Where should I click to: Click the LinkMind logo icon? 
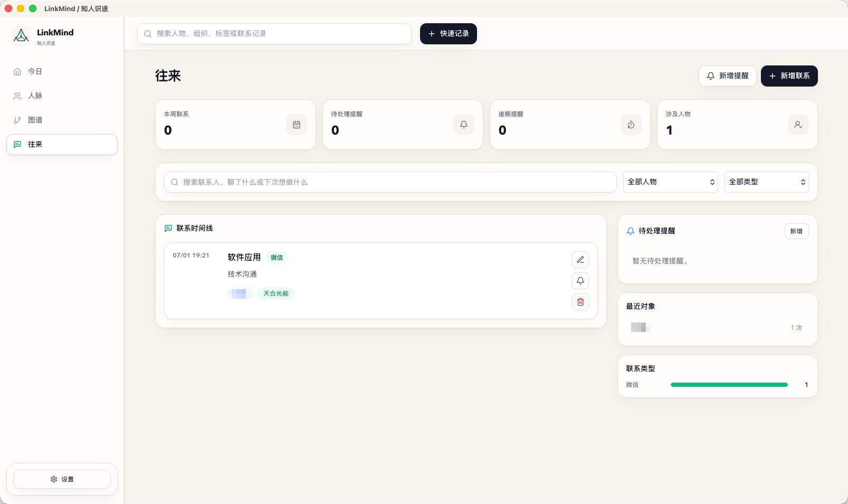[21, 36]
